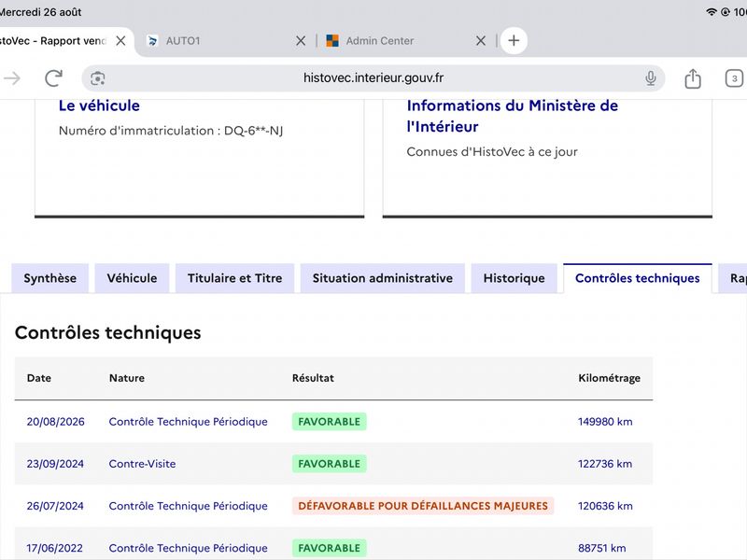The height and width of the screenshot is (560, 747).
Task: Open the Véhicule tab
Action: tap(132, 278)
